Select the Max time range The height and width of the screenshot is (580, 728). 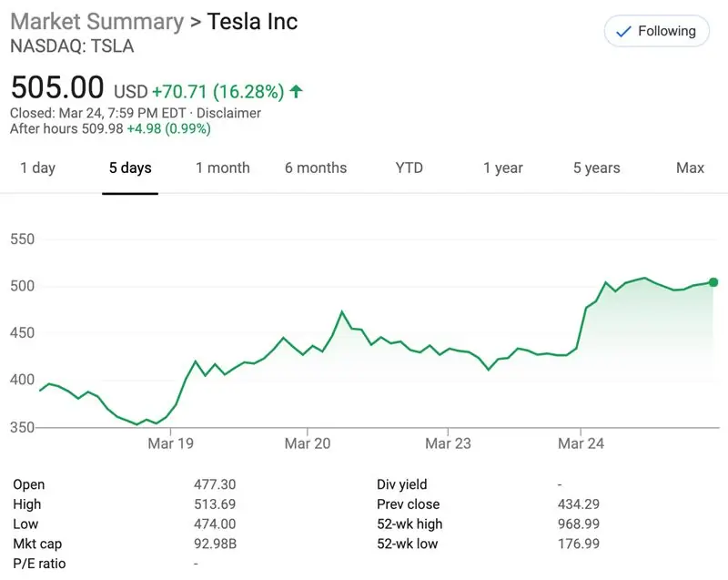point(690,168)
